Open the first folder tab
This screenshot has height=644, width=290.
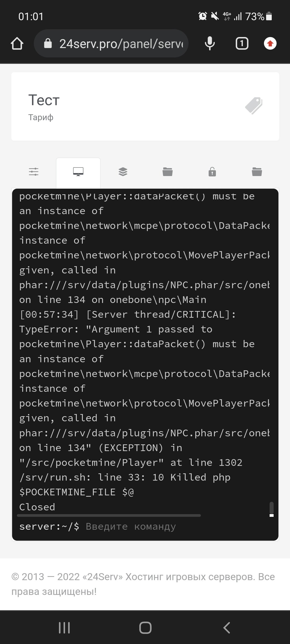coord(168,171)
